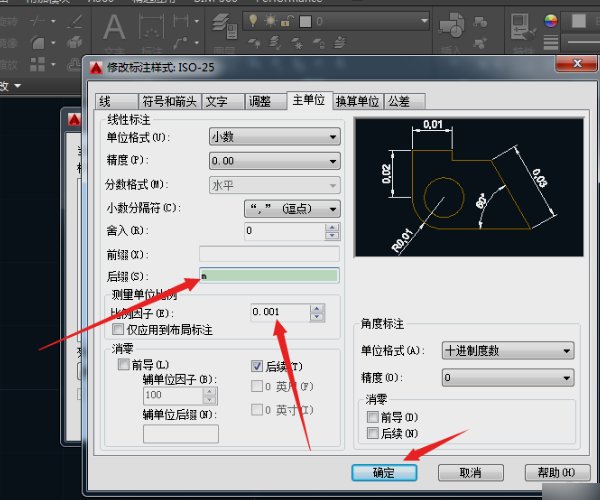Select the Leader tool icon
This screenshot has width=600, height=500.
pos(181,42)
